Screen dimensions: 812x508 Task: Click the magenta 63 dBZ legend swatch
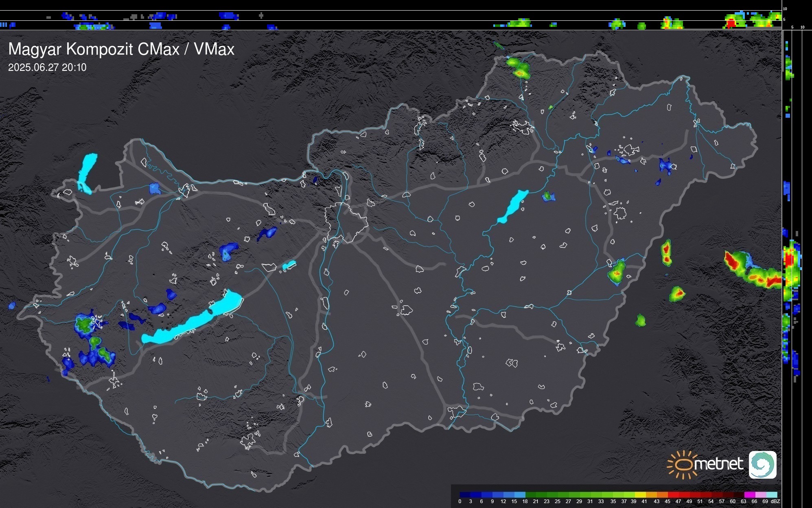[749, 495]
